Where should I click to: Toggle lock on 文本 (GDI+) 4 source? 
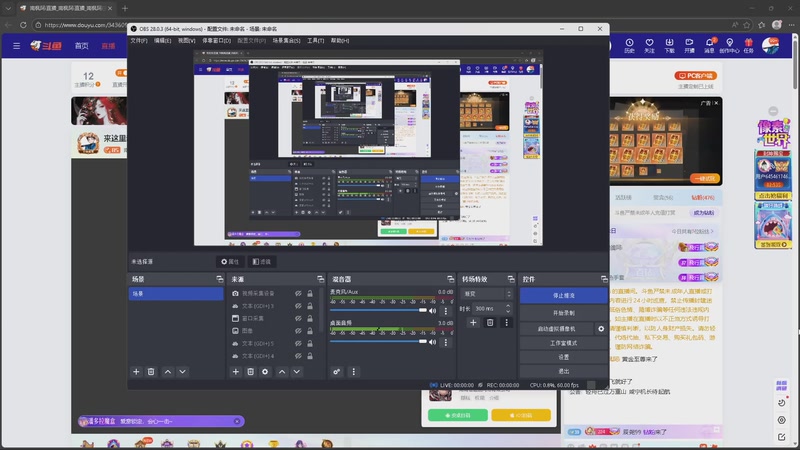[310, 356]
